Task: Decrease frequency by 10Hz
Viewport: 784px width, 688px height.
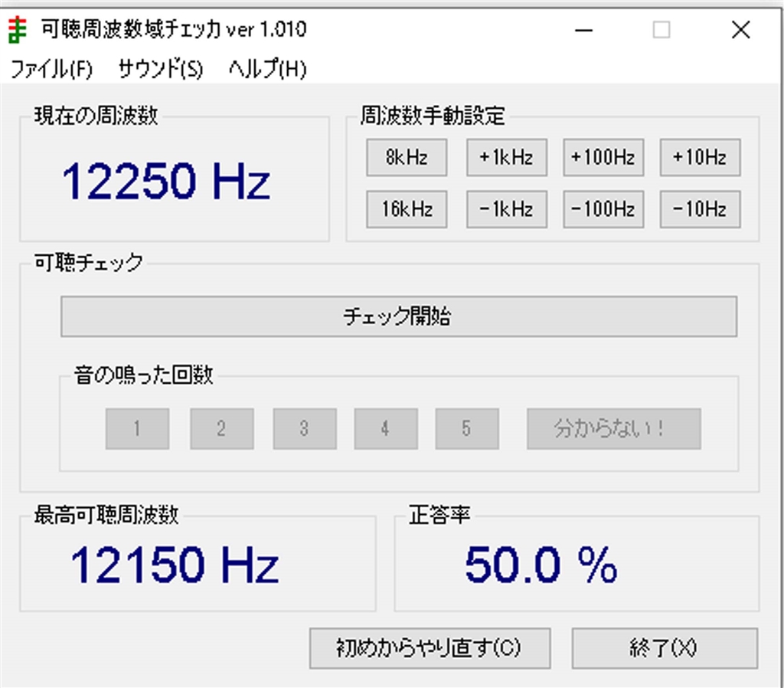Action: pyautogui.click(x=699, y=209)
